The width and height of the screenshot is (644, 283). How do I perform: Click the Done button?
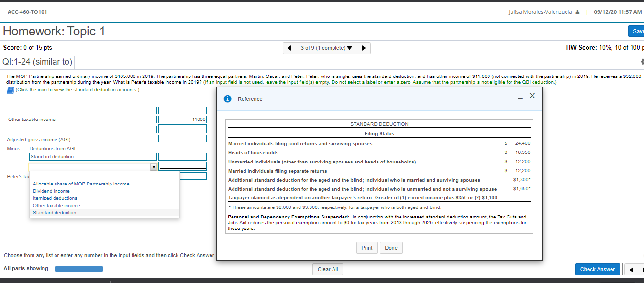click(391, 248)
